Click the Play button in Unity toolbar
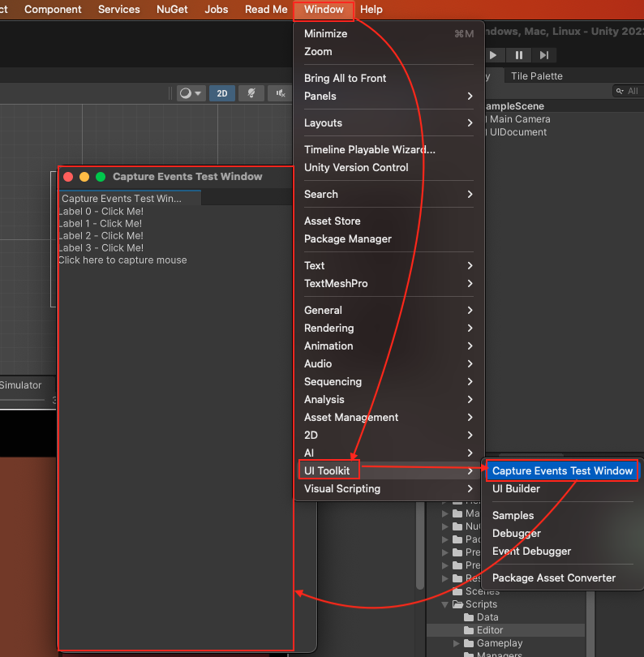 coord(493,55)
